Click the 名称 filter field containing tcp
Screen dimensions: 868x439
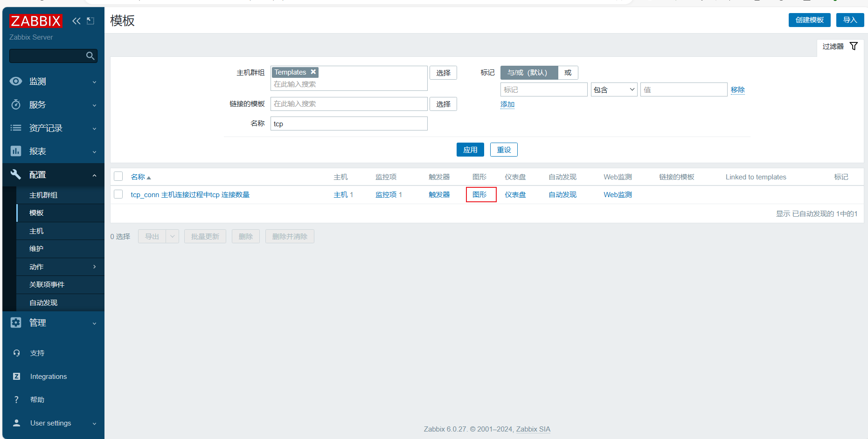click(x=349, y=123)
